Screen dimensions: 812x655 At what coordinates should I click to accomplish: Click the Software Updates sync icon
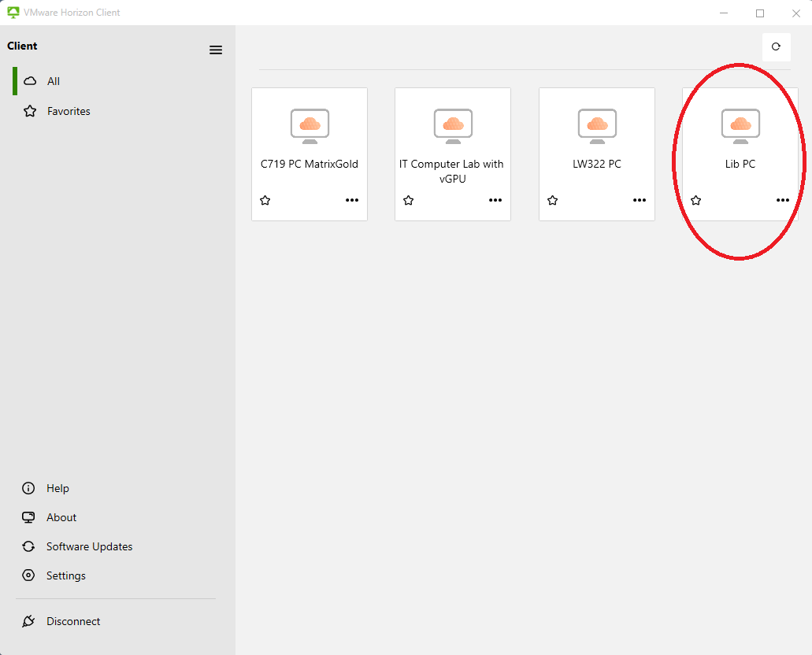point(28,547)
